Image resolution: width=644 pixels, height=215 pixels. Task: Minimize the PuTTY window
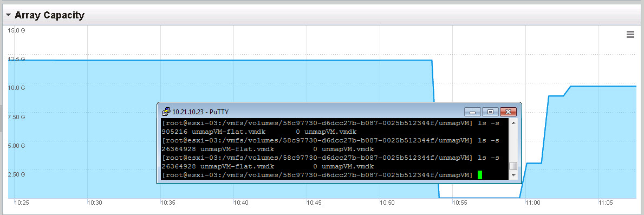coord(473,112)
